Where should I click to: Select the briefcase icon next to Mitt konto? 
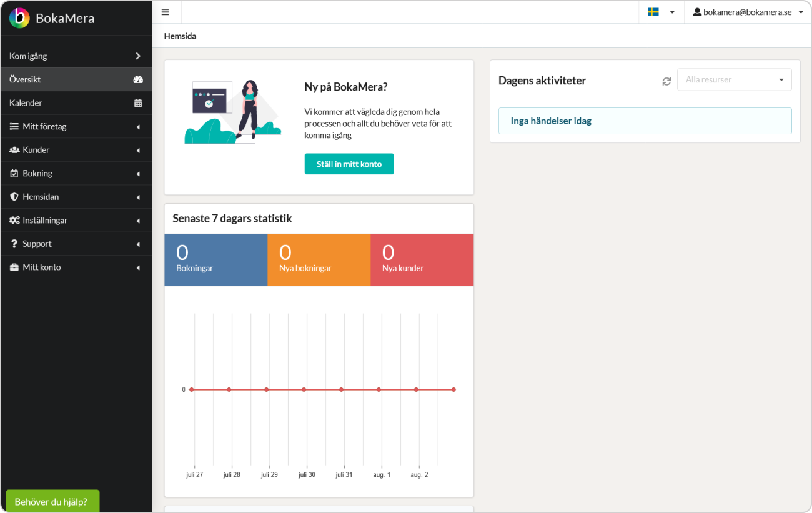point(12,267)
